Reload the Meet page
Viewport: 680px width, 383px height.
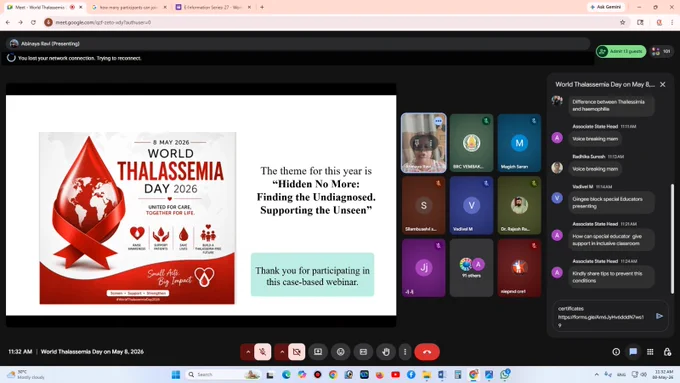click(x=33, y=22)
